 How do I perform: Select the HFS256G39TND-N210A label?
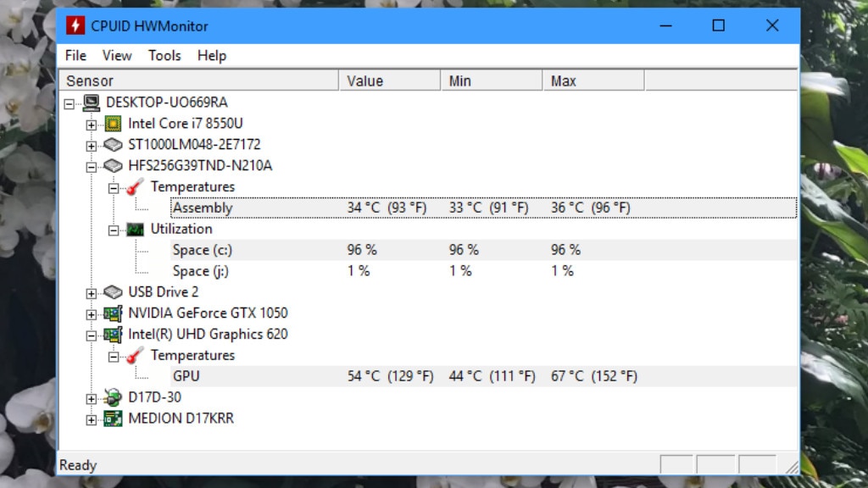coord(200,165)
